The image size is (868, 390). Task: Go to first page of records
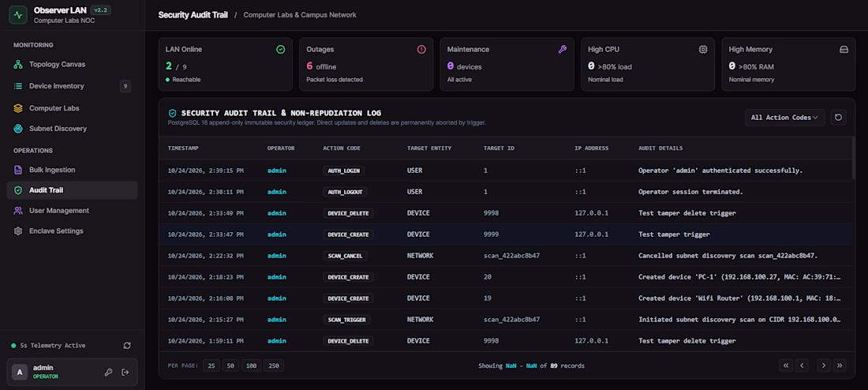(x=785, y=366)
